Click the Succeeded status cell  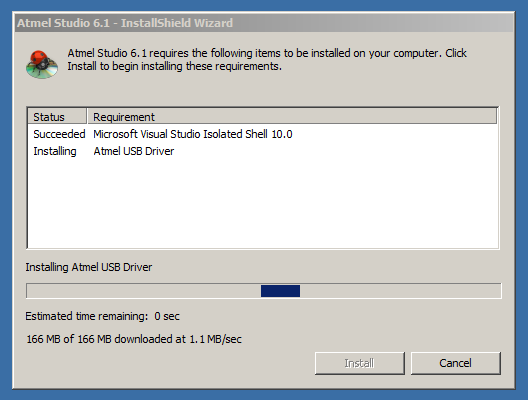pos(59,134)
